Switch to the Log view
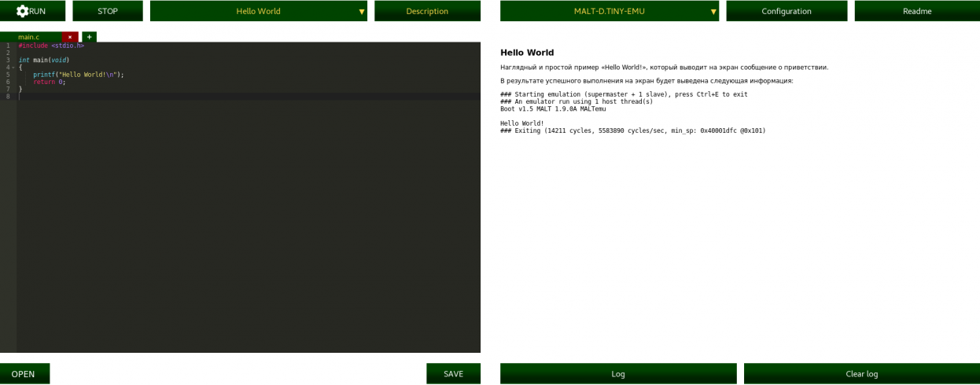The width and height of the screenshot is (980, 385). pos(618,374)
